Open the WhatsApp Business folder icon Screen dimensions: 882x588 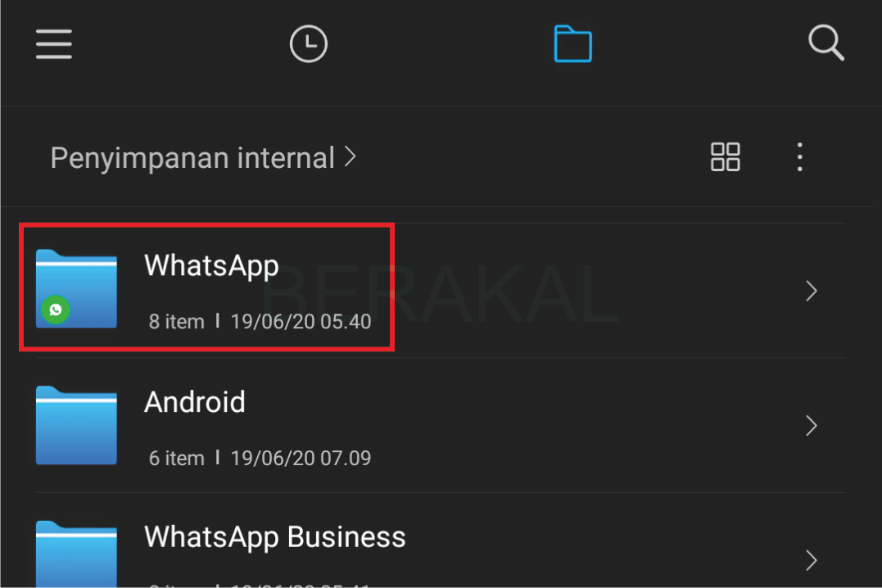coord(76,554)
